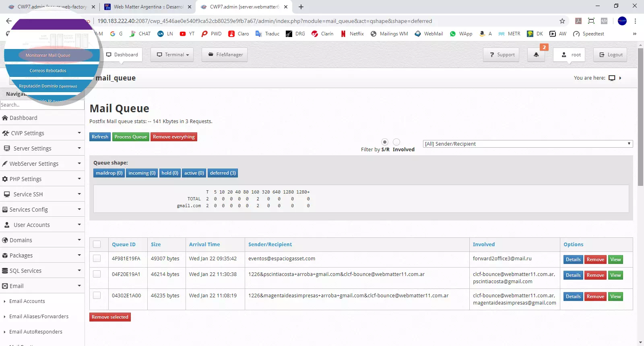This screenshot has width=644, height=346.
Task: Switch to Web Matter Argentina tab
Action: pyautogui.click(x=147, y=7)
